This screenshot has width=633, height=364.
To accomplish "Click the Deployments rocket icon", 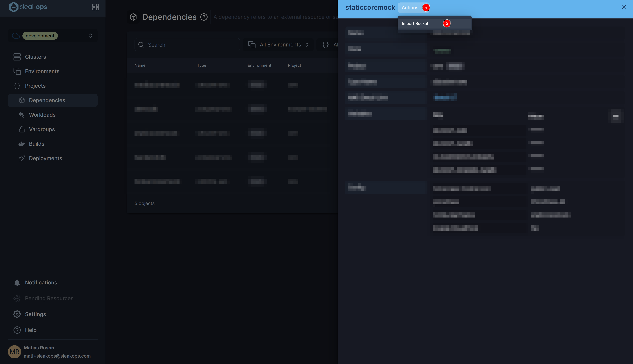I will [x=22, y=158].
